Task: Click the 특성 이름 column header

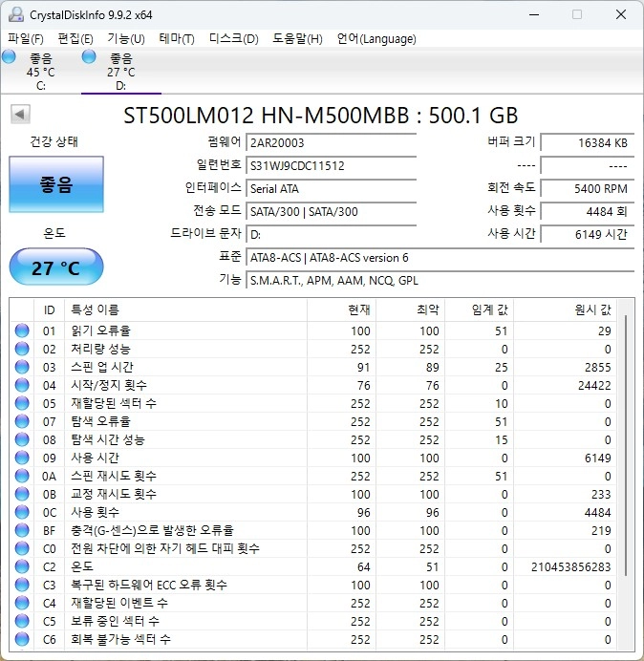Action: [x=185, y=309]
